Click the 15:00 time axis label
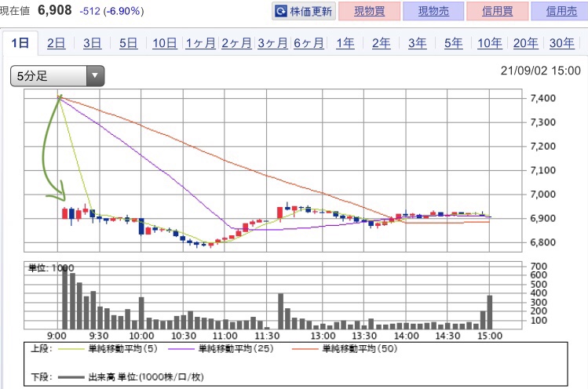This screenshot has height=389, width=588. point(489,336)
